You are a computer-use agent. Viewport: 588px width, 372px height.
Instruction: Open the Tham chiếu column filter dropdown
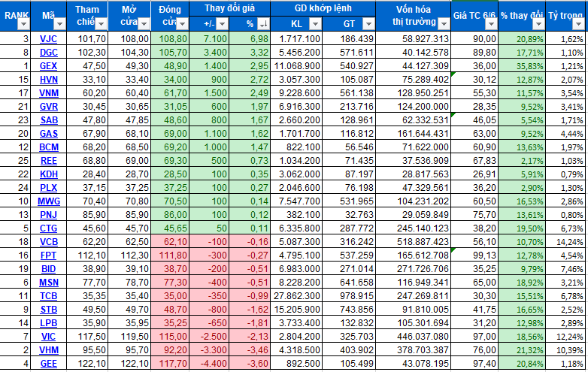coord(101,24)
